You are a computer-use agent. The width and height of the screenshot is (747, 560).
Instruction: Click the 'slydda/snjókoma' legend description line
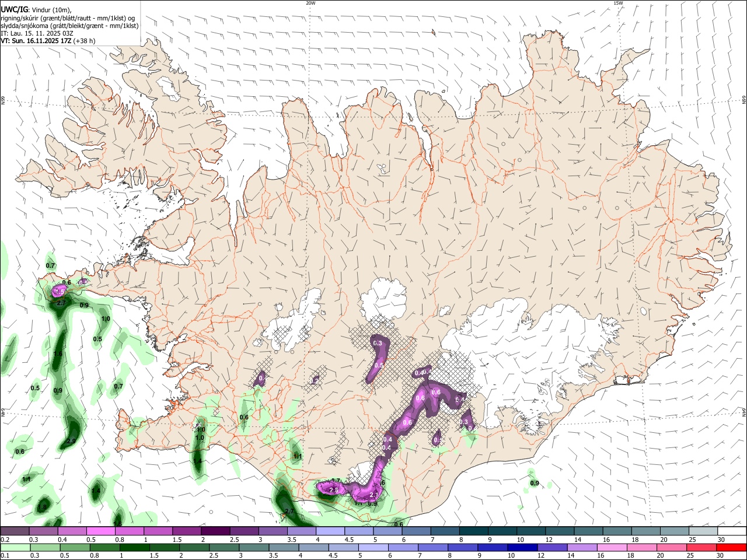[69, 26]
